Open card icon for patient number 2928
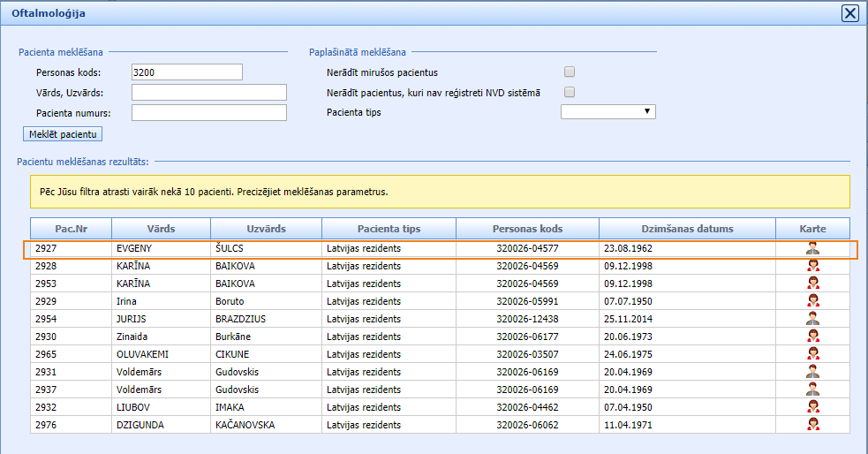The image size is (868, 454). click(x=812, y=266)
